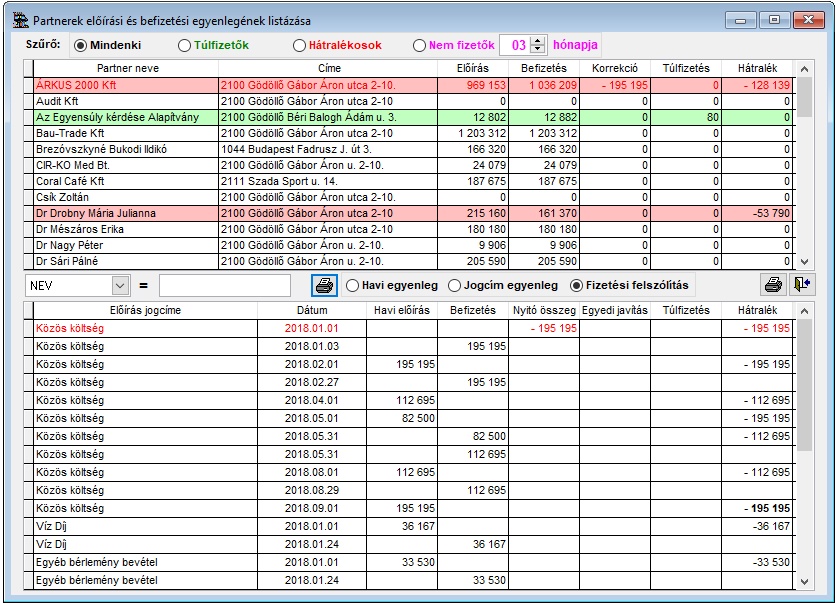Enable the Nem fizetők filter

tap(420, 45)
